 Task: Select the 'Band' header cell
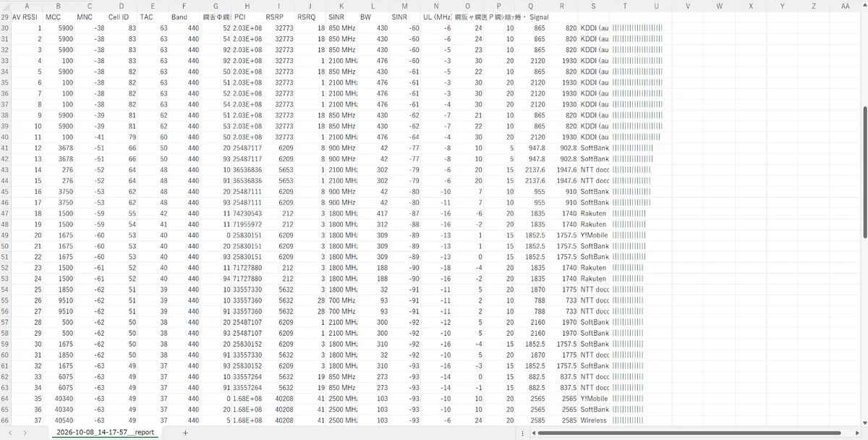pyautogui.click(x=184, y=17)
